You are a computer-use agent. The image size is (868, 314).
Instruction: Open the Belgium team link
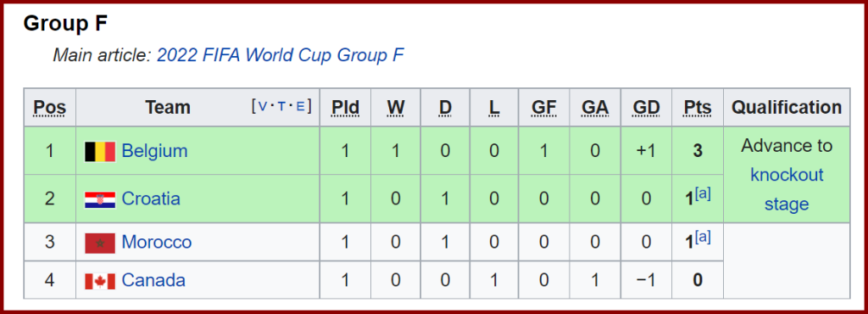coord(154,150)
